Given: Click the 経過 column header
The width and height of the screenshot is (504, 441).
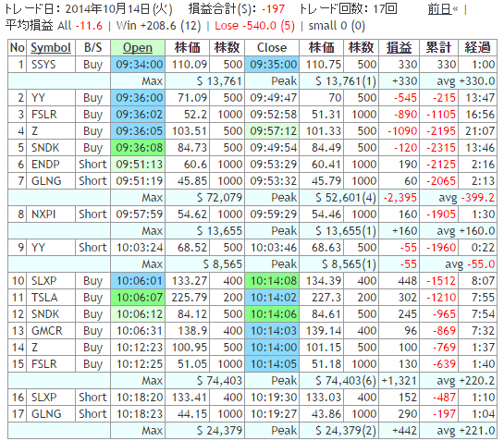Looking at the screenshot, I should tap(477, 47).
